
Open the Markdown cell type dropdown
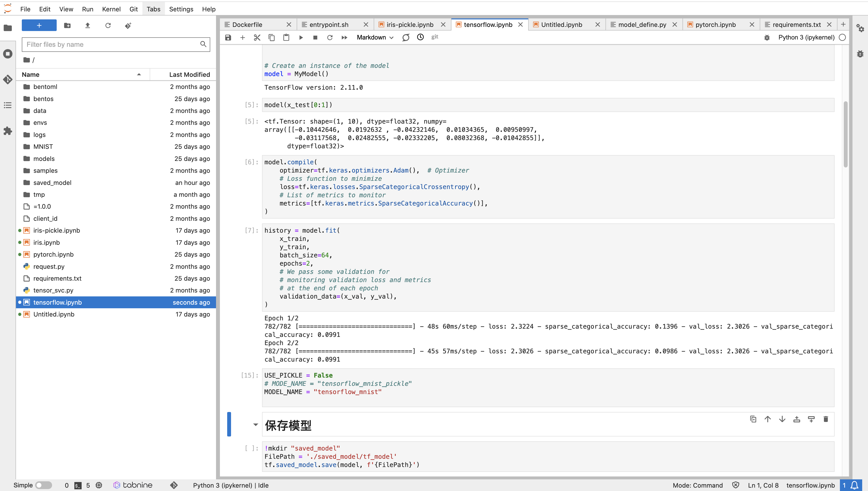[375, 37]
